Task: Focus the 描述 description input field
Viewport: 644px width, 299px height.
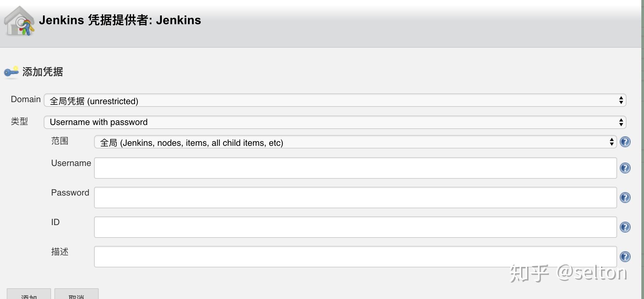Action: pyautogui.click(x=355, y=257)
